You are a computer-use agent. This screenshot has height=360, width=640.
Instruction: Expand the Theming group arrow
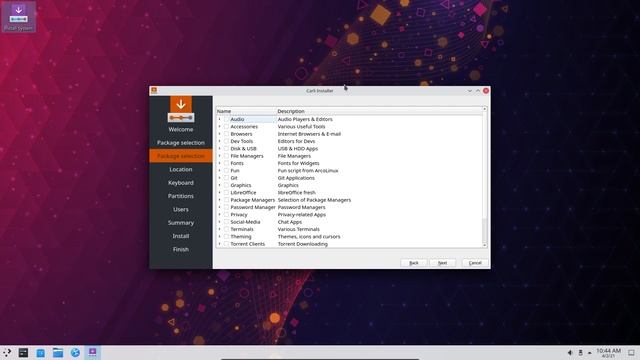click(219, 237)
